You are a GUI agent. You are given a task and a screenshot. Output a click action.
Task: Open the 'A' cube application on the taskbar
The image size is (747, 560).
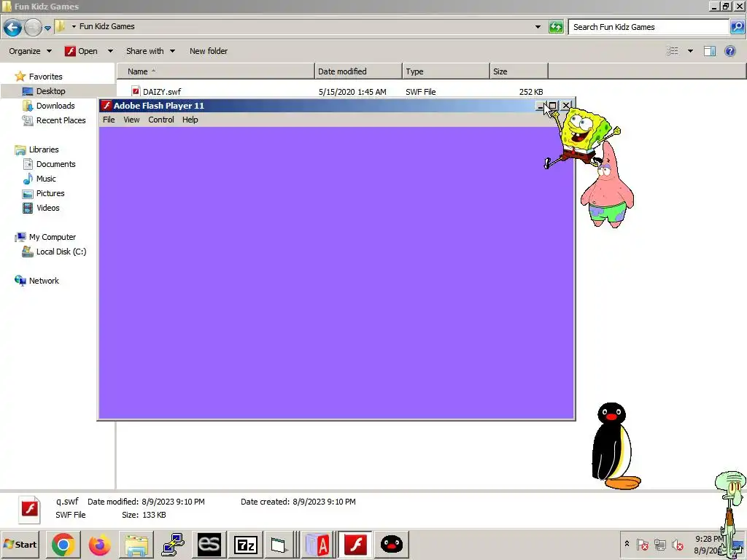[x=318, y=545]
